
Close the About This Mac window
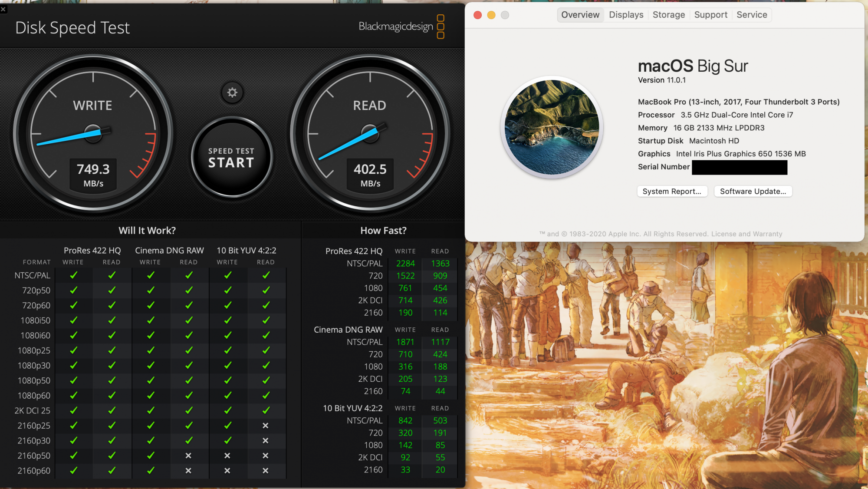tap(477, 15)
